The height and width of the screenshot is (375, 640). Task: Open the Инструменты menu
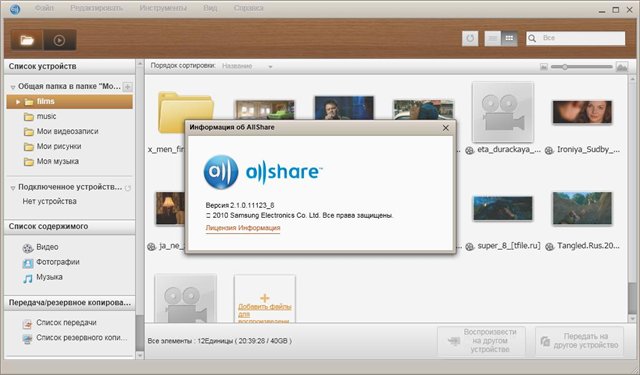(x=163, y=8)
